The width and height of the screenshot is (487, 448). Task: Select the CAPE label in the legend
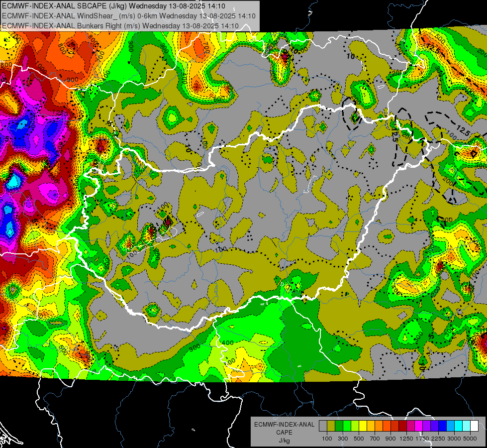pos(284,433)
